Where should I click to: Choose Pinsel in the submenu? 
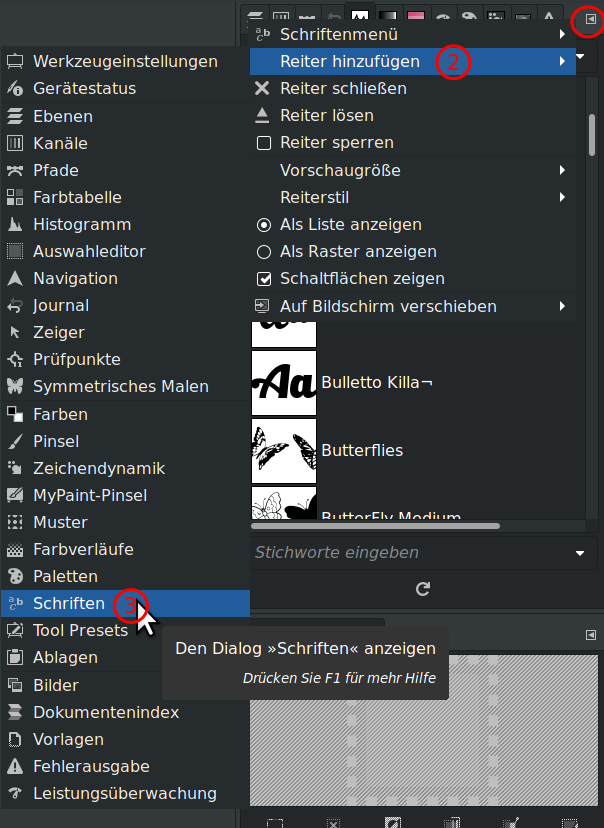tap(125, 441)
